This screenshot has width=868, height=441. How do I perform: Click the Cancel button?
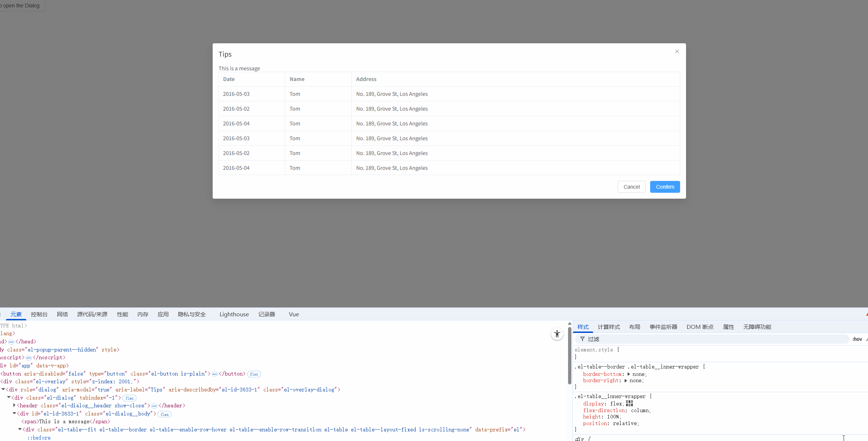[x=631, y=187]
